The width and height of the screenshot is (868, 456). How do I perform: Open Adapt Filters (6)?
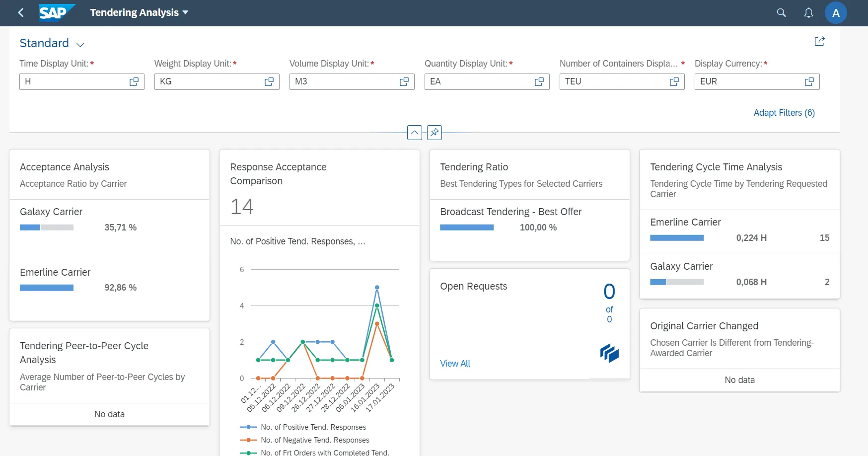[784, 113]
